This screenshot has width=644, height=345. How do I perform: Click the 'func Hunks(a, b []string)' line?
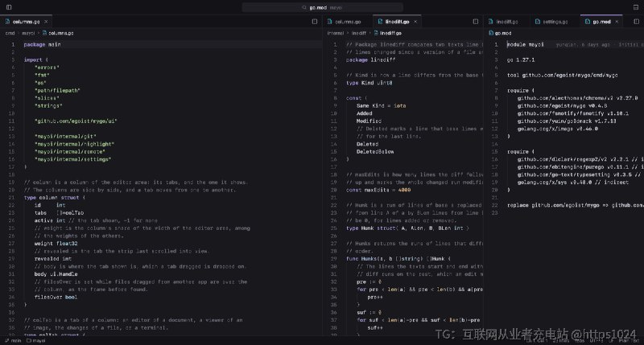click(398, 259)
